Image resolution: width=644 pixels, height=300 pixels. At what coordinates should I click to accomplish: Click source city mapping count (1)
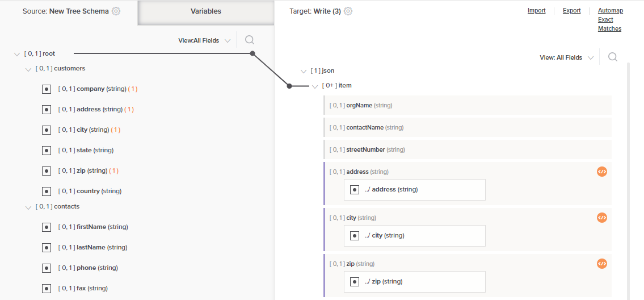point(115,130)
